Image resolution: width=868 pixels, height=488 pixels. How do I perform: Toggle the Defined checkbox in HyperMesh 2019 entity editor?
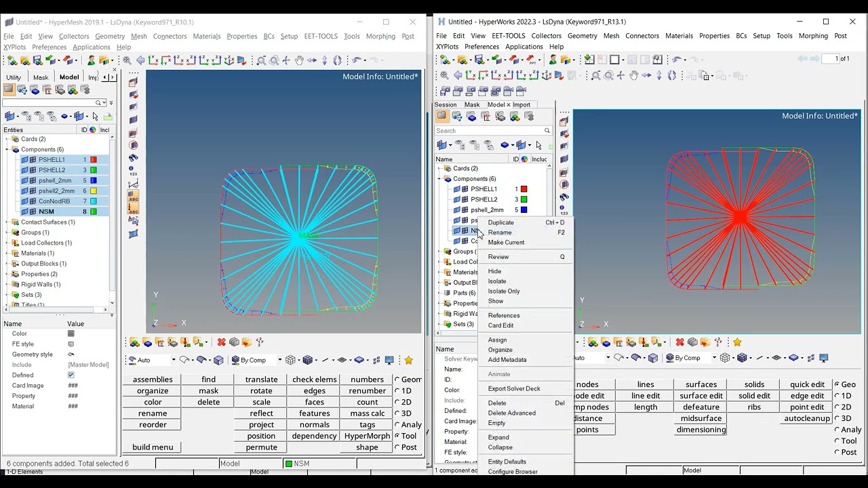(x=71, y=375)
